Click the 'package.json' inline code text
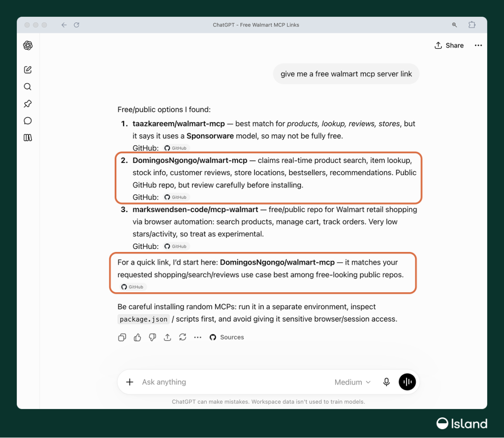The image size is (504, 438). point(144,319)
